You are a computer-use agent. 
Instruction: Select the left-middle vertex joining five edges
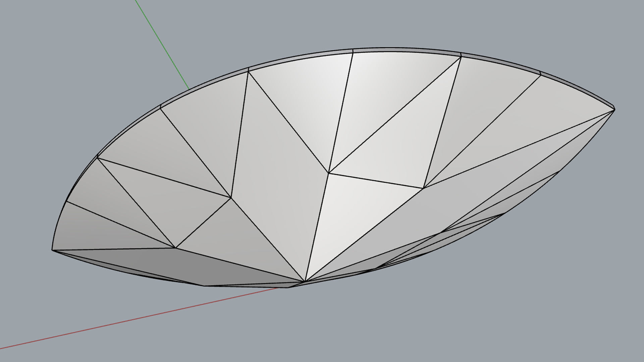(x=231, y=197)
